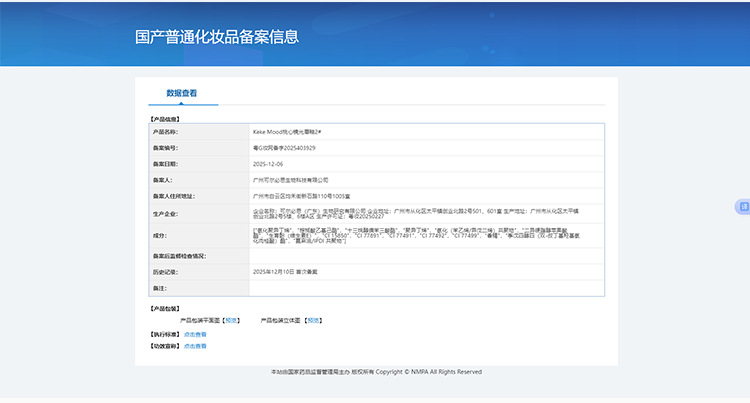Click the 备案编号 row label
The image size is (750, 403).
click(165, 148)
